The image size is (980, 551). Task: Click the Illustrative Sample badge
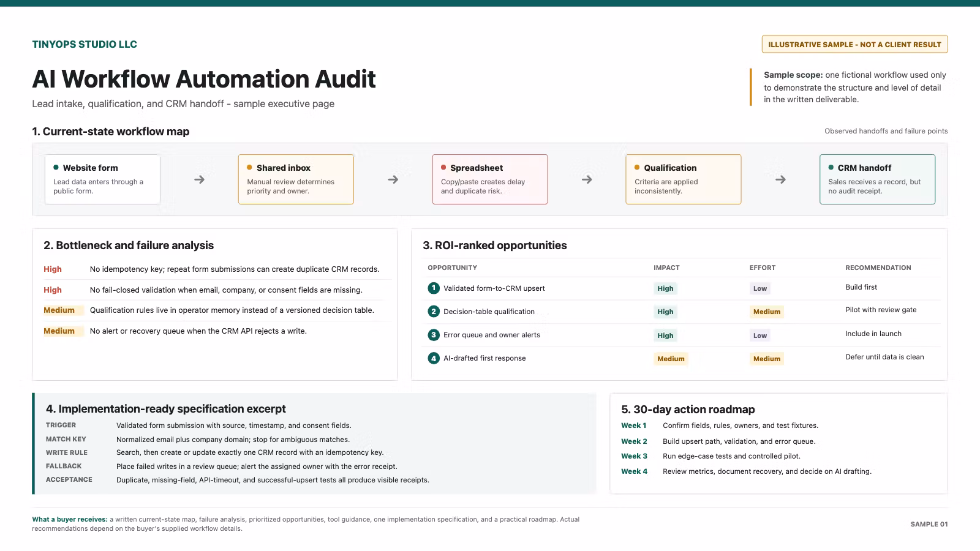tap(854, 44)
